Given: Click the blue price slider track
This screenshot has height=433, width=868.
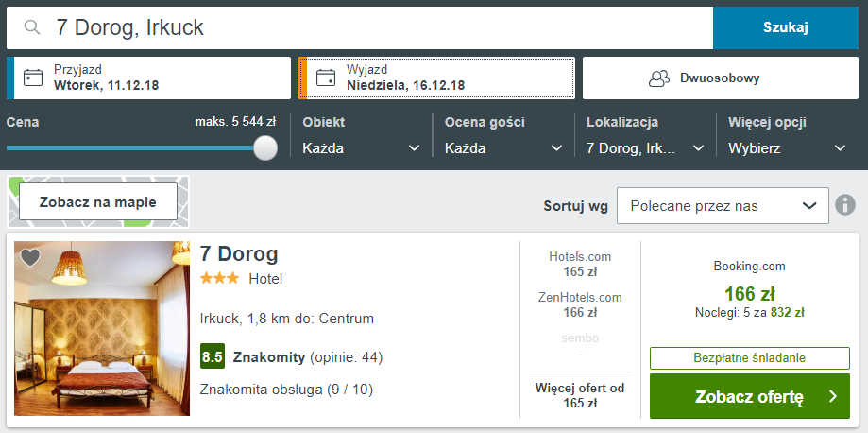Looking at the screenshot, I should pyautogui.click(x=130, y=148).
